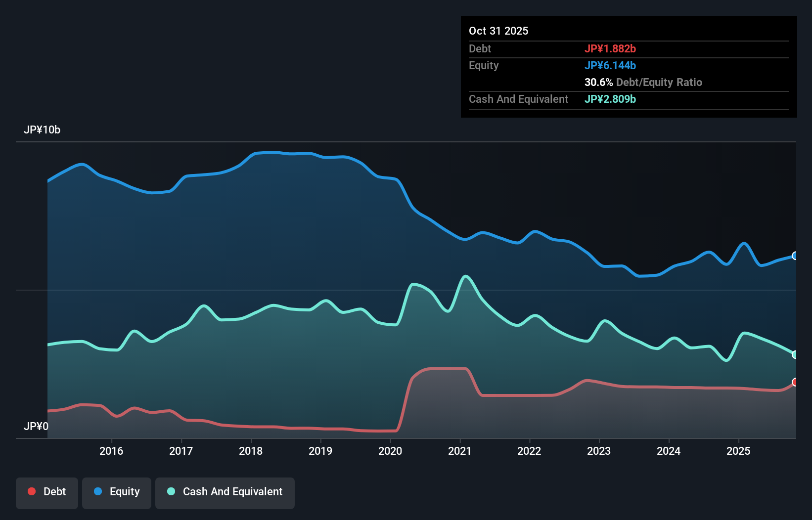Toggle the Equity series legend button
812x520 pixels.
(117, 493)
